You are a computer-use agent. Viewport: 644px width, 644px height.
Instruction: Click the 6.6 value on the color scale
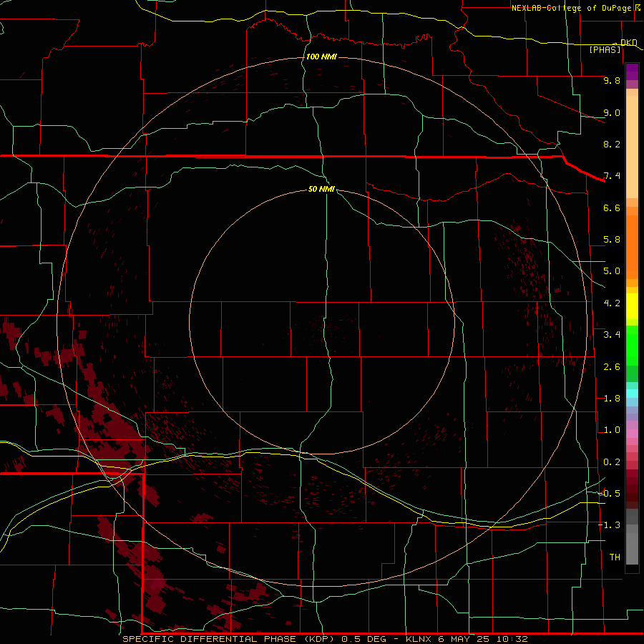pos(612,208)
